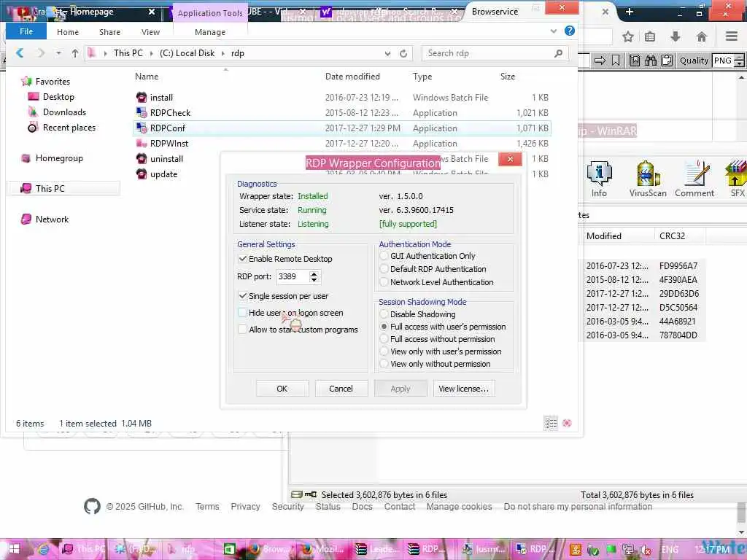This screenshot has width=747, height=560.
Task: Expand This PC breadcrumb arrow
Action: point(152,53)
